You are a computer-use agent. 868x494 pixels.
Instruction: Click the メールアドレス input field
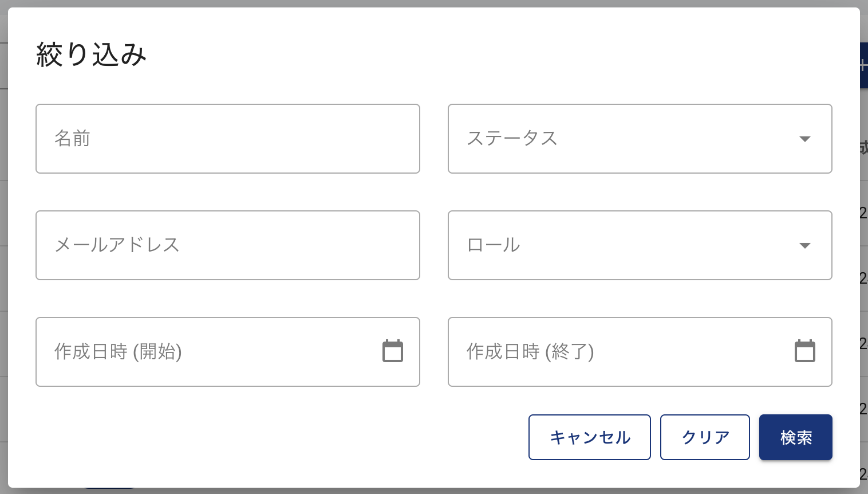228,245
